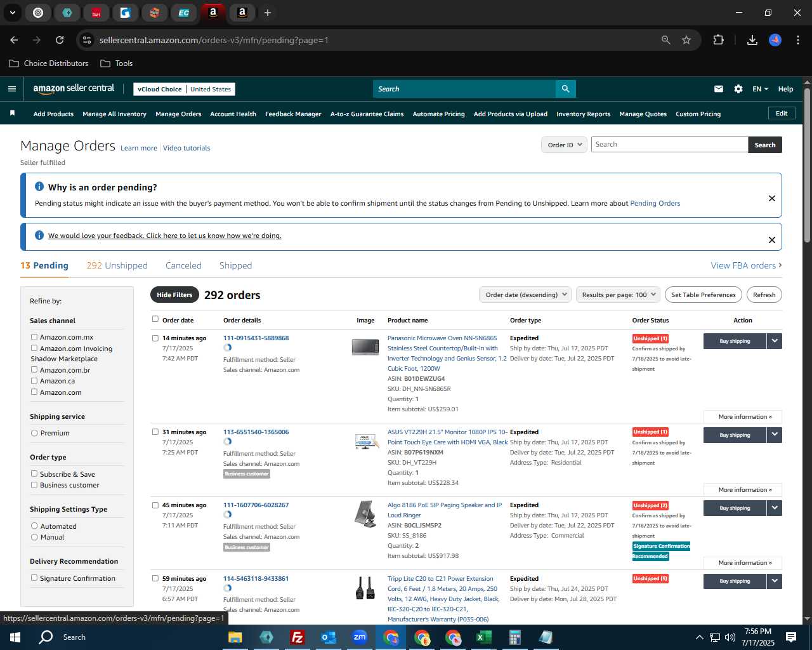This screenshot has height=650, width=812.
Task: Expand Buy shipping arrow for ASUS order
Action: [775, 435]
